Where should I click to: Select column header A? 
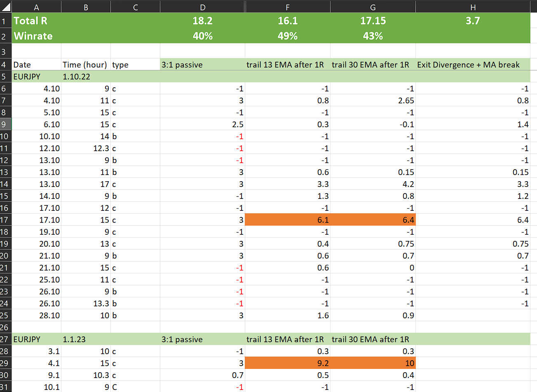(36, 6)
